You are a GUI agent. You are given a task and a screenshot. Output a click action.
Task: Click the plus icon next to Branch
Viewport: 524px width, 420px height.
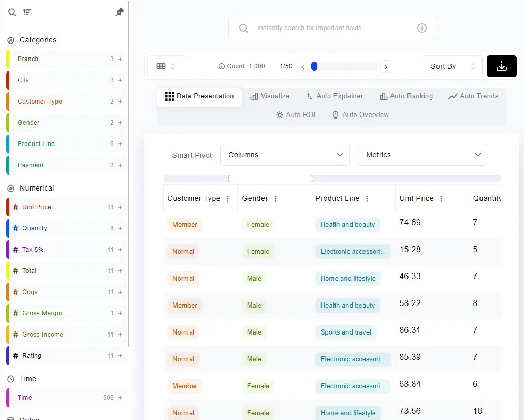click(x=120, y=59)
